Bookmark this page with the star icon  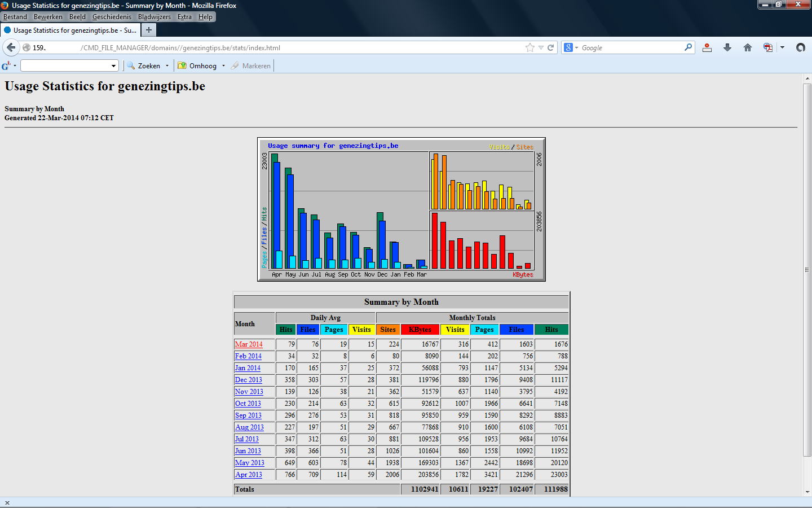530,47
